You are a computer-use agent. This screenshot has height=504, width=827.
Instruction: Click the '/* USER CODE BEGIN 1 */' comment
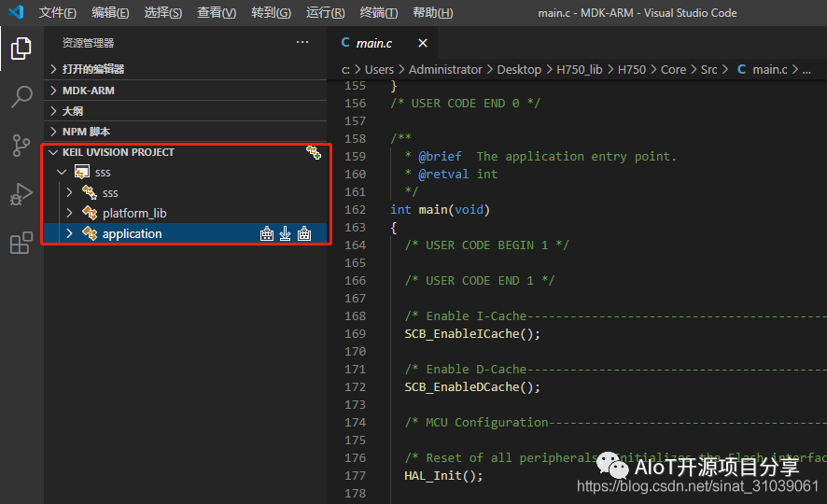click(487, 245)
